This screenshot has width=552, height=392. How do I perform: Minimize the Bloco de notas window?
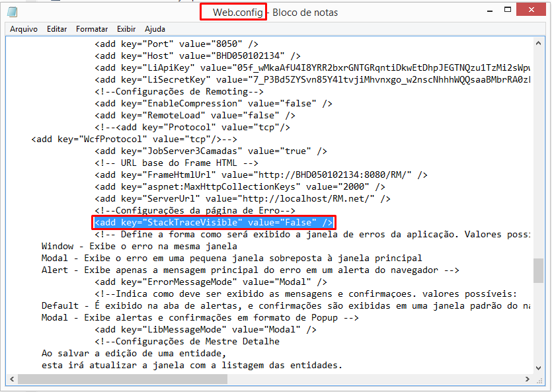click(489, 11)
